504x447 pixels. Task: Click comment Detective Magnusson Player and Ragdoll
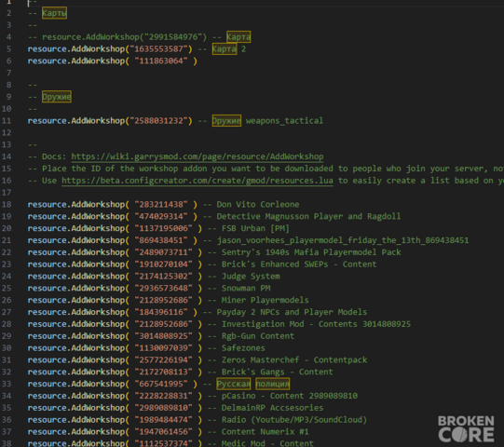308,217
